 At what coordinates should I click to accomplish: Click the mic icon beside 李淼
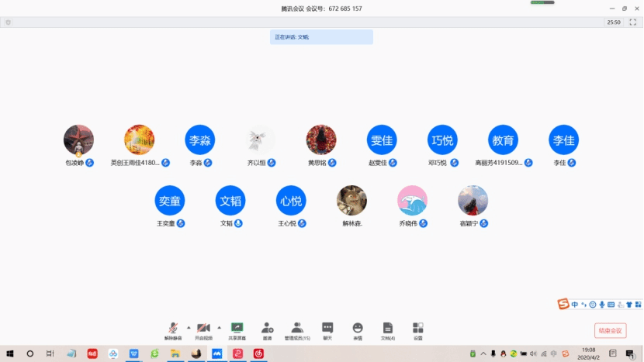[211, 163]
